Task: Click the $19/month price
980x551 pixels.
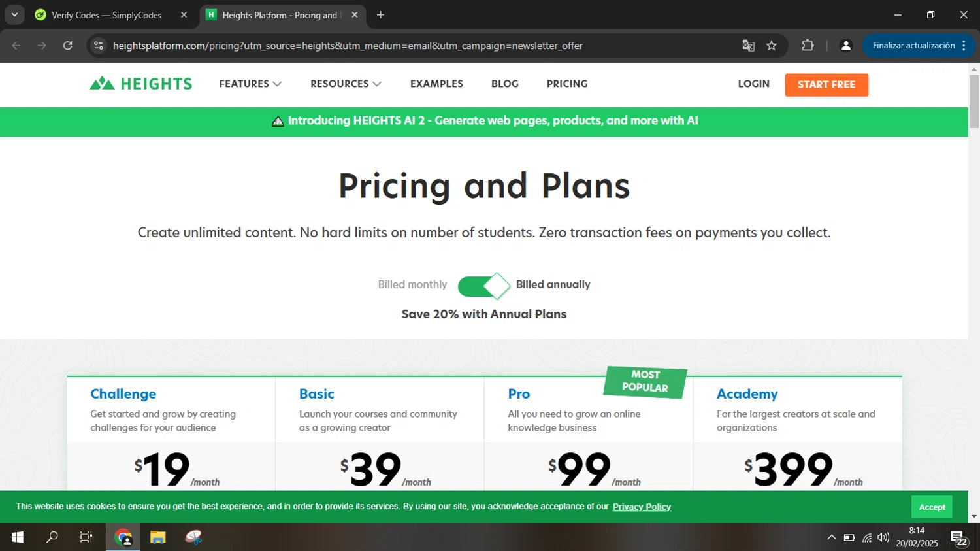Action: click(177, 469)
